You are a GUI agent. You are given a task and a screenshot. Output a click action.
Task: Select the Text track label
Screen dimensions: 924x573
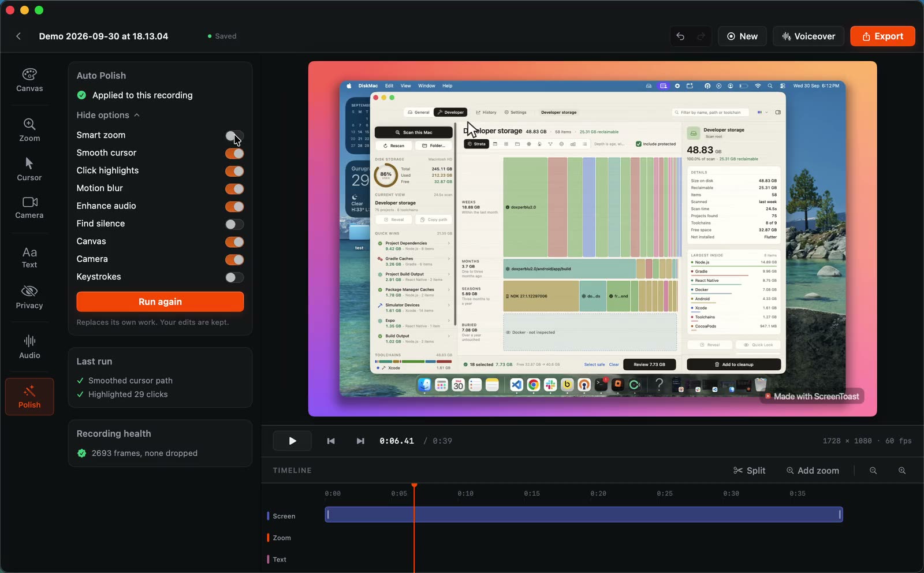pos(280,560)
